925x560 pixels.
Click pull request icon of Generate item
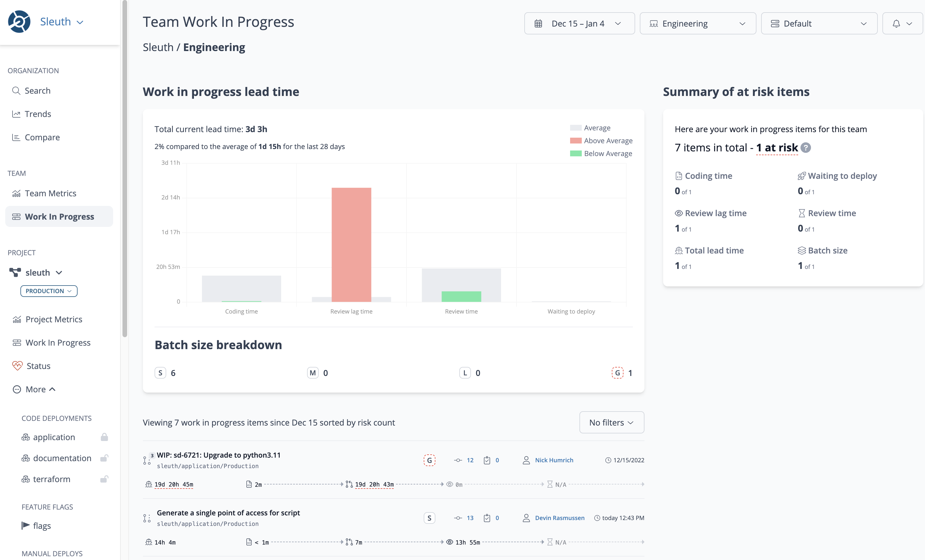(147, 518)
